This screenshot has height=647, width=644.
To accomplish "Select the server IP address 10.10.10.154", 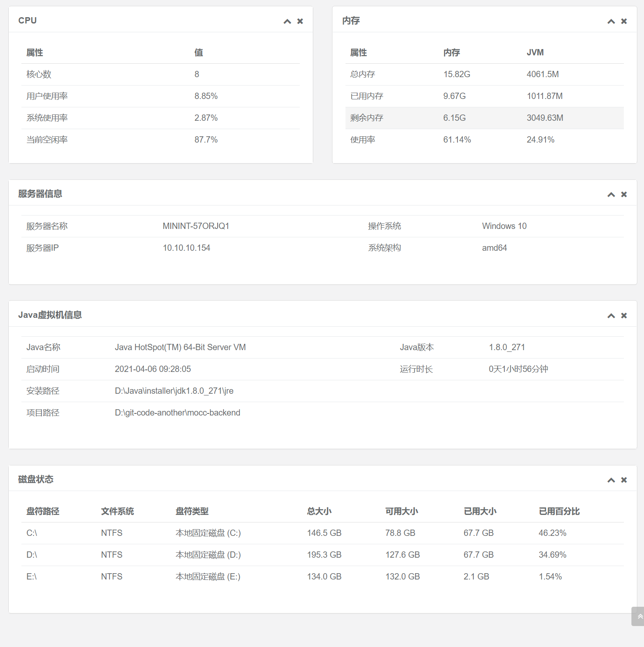I will pyautogui.click(x=187, y=247).
